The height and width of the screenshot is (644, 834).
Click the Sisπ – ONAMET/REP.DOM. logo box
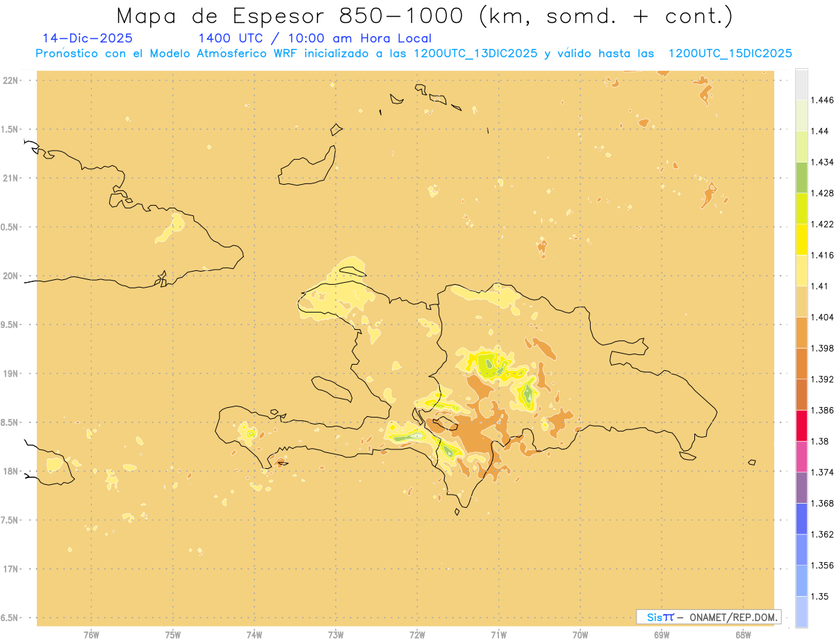708,617
